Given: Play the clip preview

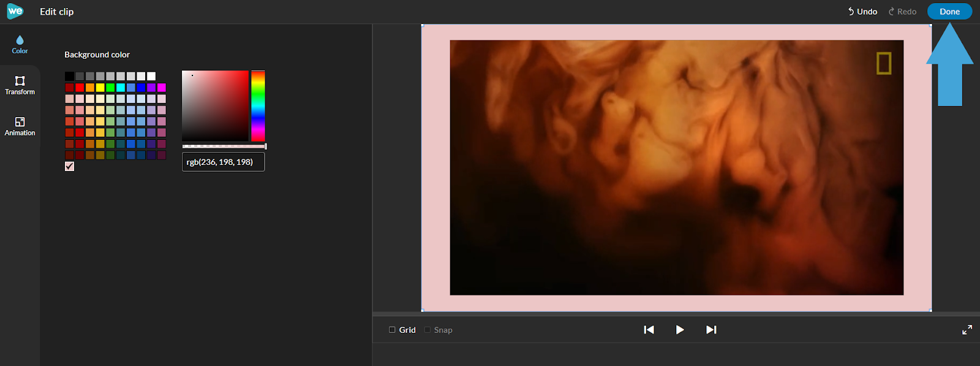Looking at the screenshot, I should (680, 330).
